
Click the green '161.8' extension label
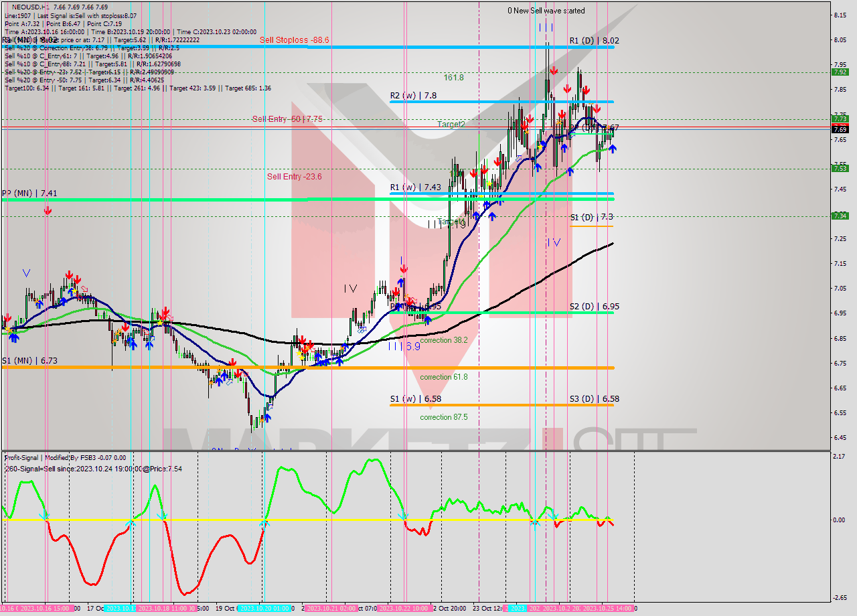pos(453,78)
